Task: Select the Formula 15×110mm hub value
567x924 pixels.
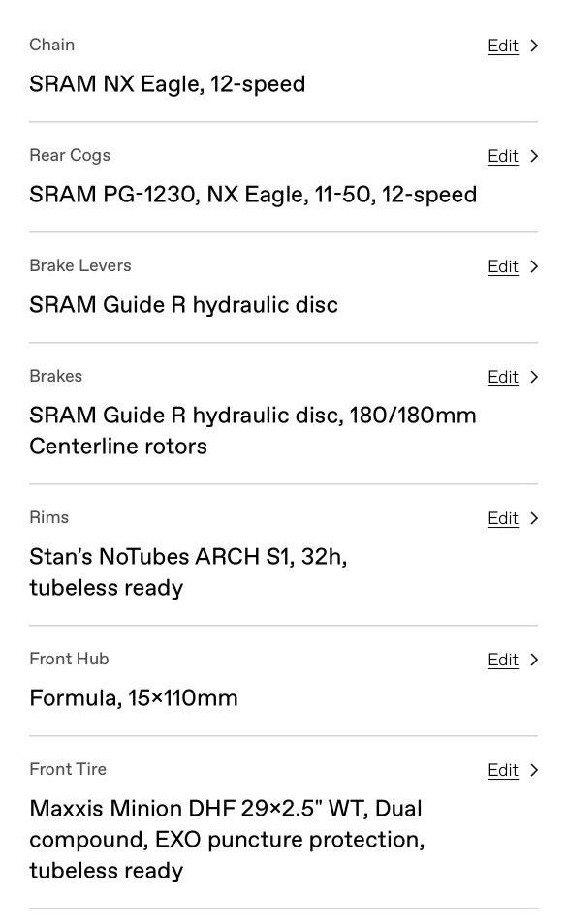Action: (134, 698)
